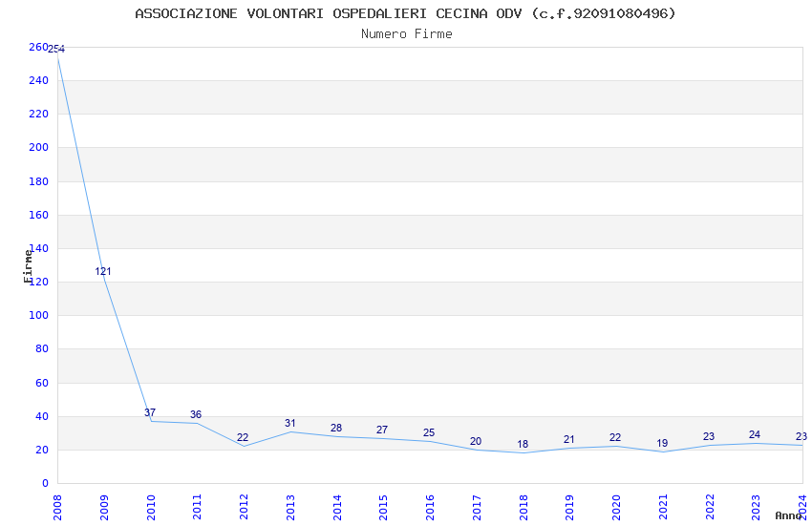Click the 200 value on the y-axis
812x525 pixels.
coord(38,147)
